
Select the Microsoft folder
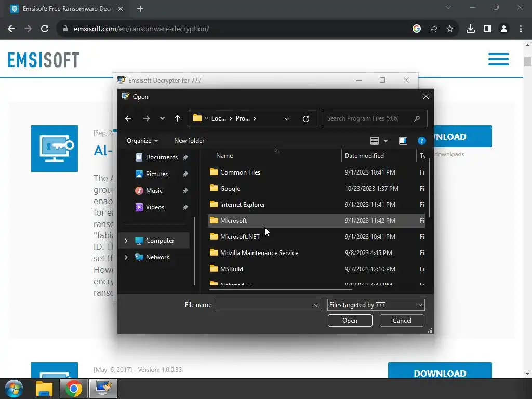click(x=316, y=220)
